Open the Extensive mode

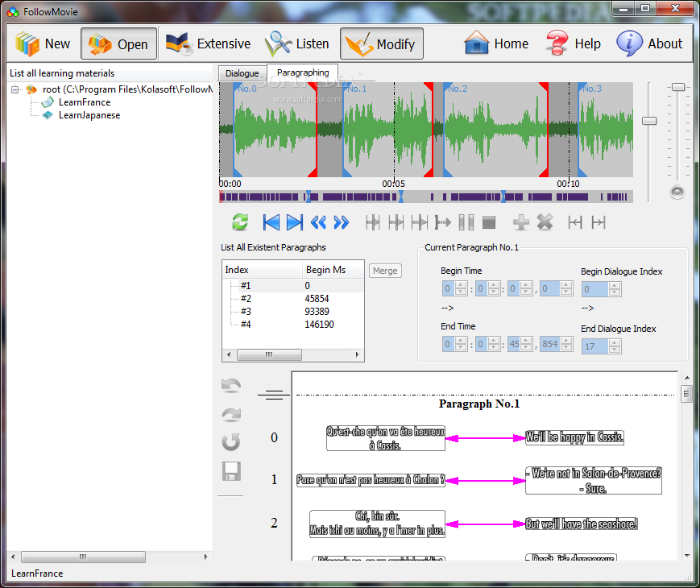[x=208, y=43]
